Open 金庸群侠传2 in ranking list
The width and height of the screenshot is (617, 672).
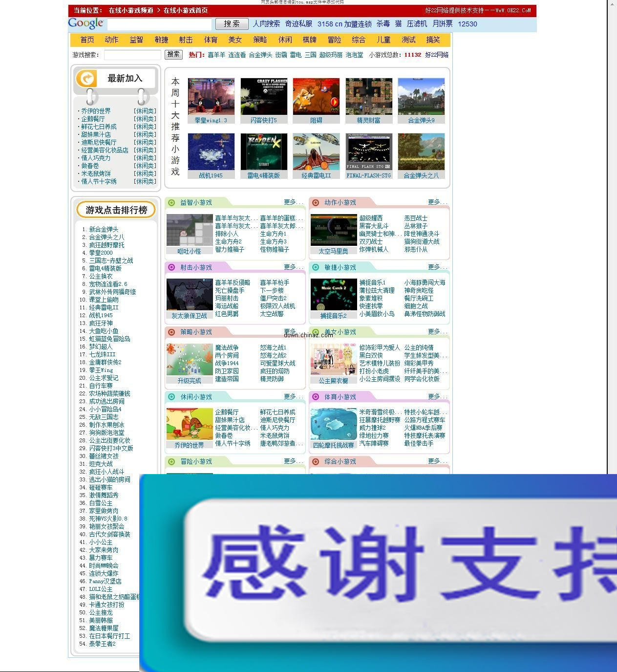[105, 362]
